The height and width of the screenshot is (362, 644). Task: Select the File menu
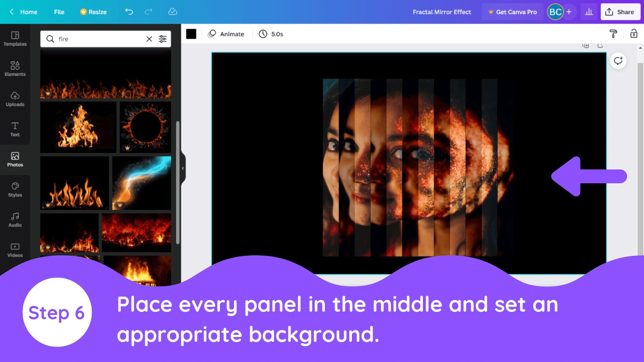tap(59, 12)
